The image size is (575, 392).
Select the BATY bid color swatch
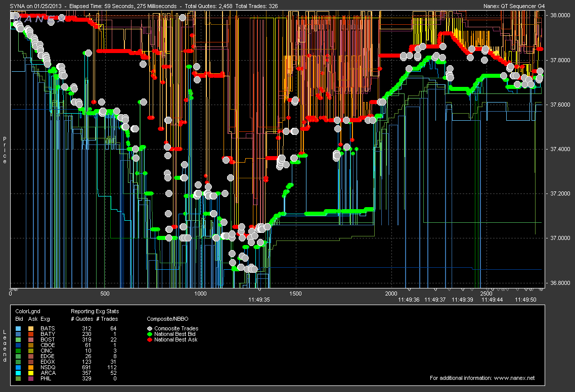pos(18,334)
